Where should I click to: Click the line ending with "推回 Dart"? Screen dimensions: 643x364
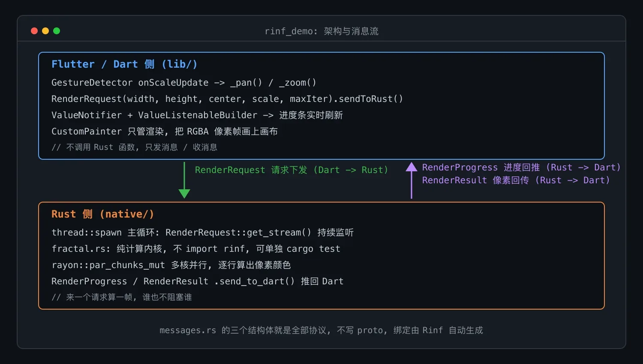click(x=198, y=281)
